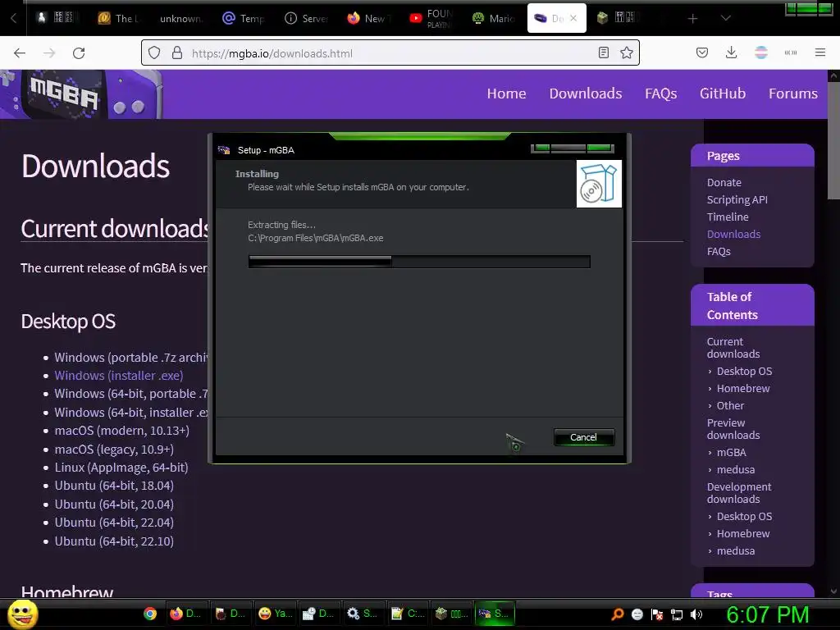The image size is (840, 630).
Task: Open the yellow smiley Ya... taskbar item
Action: 274,614
